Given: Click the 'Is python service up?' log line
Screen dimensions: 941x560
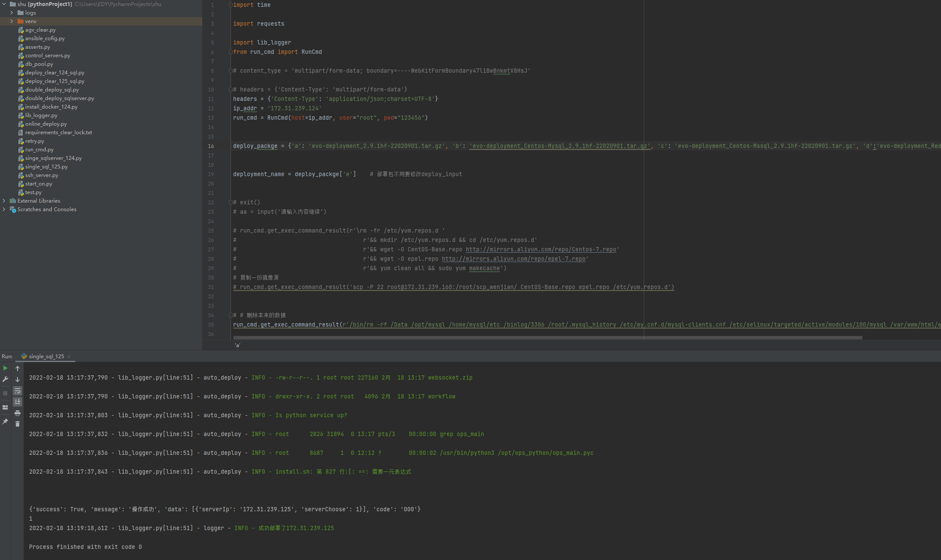Looking at the screenshot, I should point(311,416).
